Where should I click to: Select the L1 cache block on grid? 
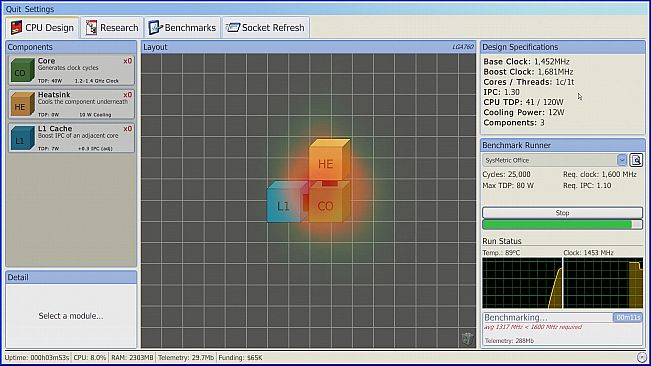286,202
